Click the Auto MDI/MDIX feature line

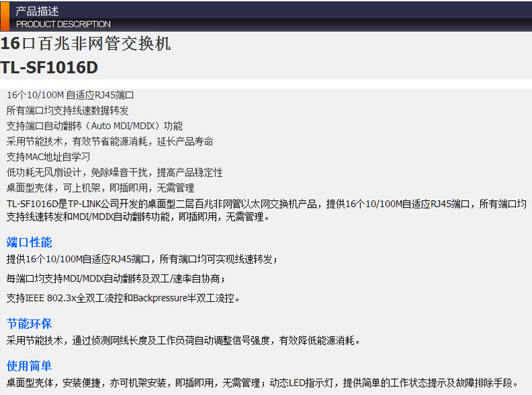pos(94,126)
